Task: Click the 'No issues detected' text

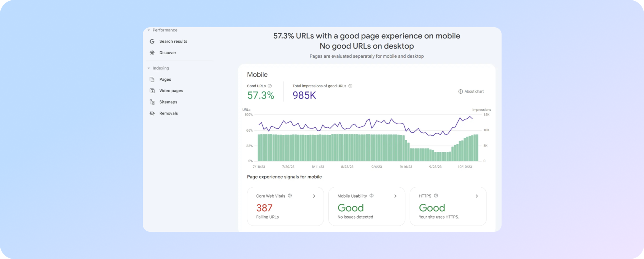Action: pyautogui.click(x=355, y=217)
